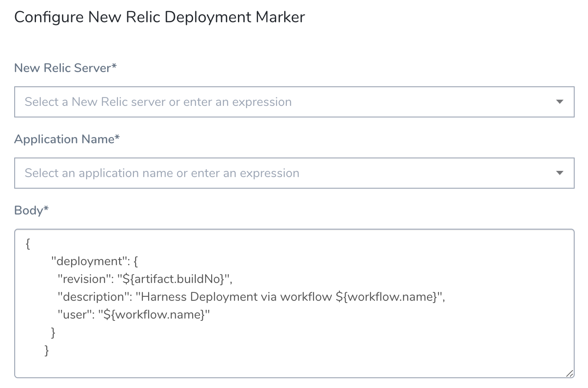The height and width of the screenshot is (388, 588).
Task: Click the Application Name label
Action: click(67, 139)
